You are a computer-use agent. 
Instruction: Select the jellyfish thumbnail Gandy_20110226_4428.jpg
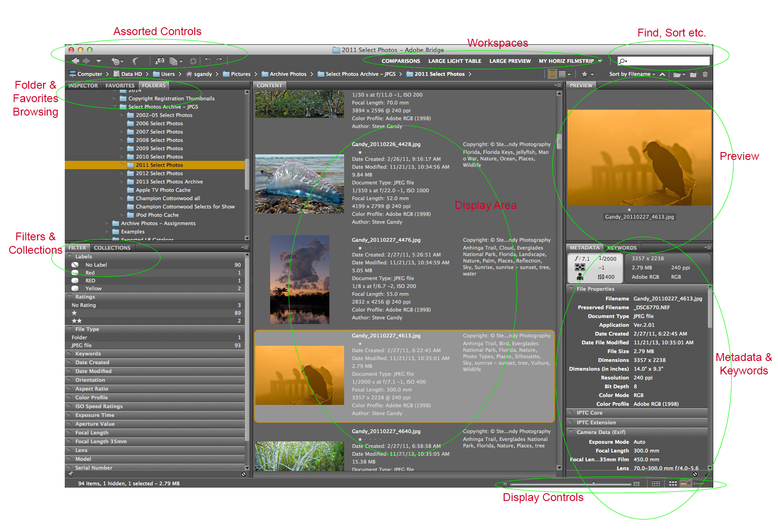(x=300, y=184)
